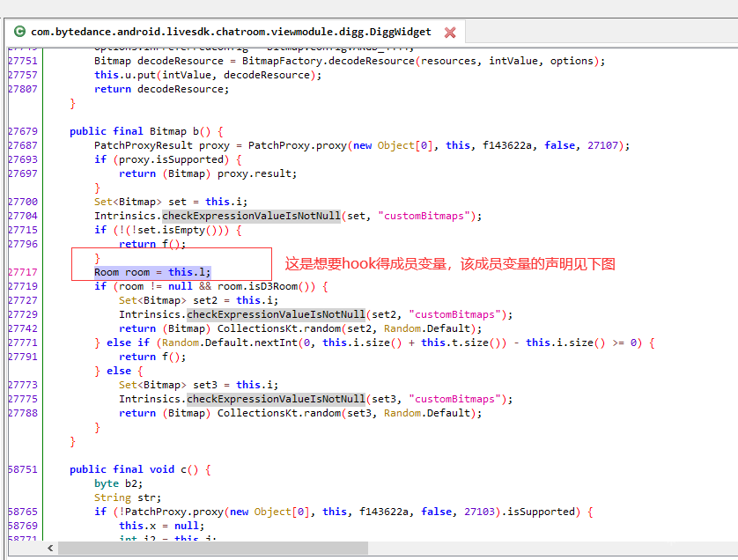
Task: Close the DiggWidget tab with red X
Action: pyautogui.click(x=450, y=33)
